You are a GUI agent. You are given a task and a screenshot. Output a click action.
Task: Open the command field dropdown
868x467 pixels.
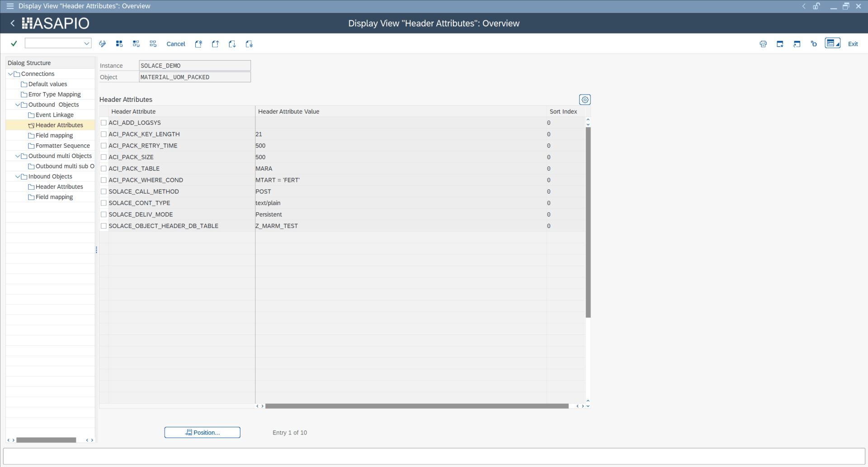(86, 43)
